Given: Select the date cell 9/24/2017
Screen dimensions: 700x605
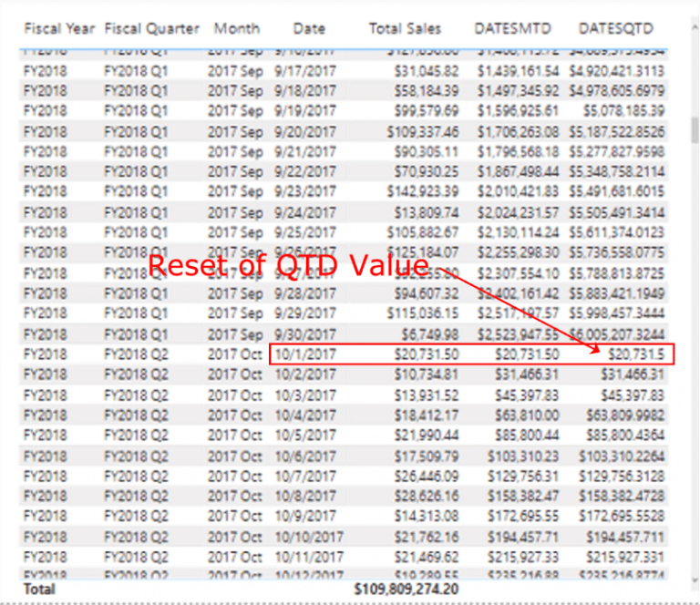Looking at the screenshot, I should 305,212.
